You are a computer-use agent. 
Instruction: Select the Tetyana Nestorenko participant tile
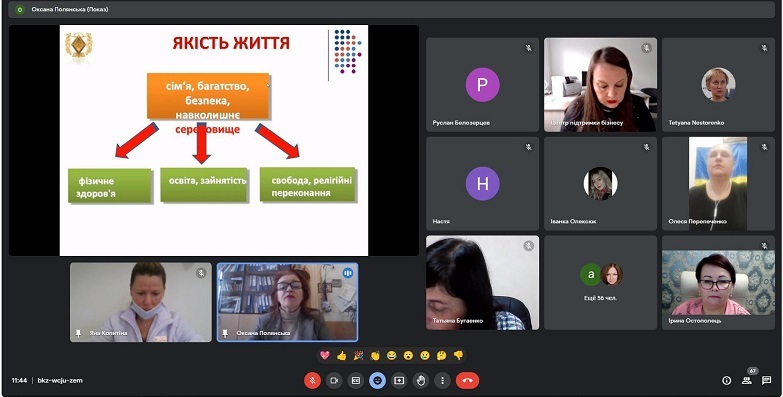click(x=718, y=85)
